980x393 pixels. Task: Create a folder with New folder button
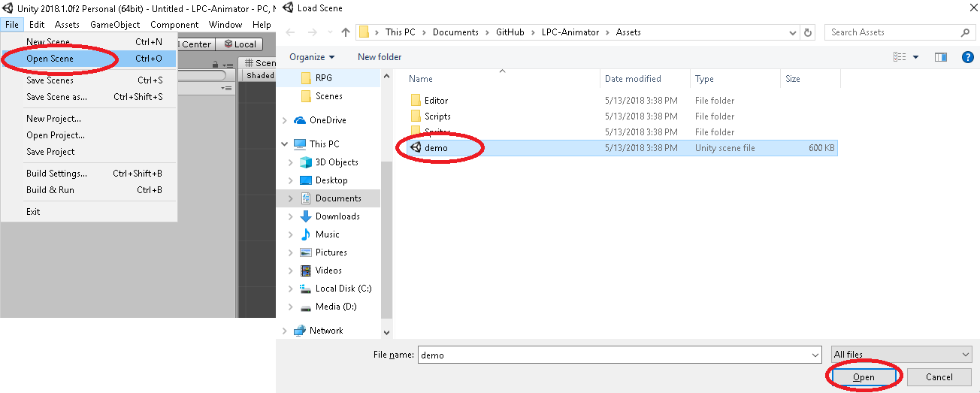pyautogui.click(x=380, y=57)
